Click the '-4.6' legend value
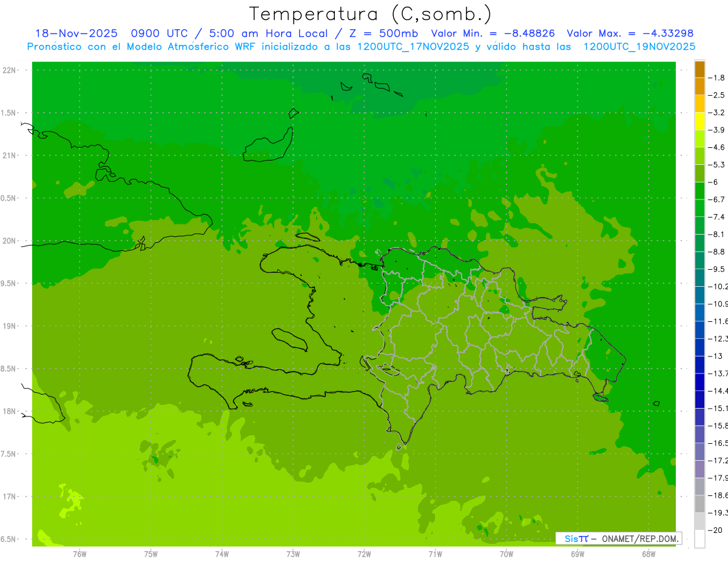Image resolution: width=728 pixels, height=562 pixels. 717,147
